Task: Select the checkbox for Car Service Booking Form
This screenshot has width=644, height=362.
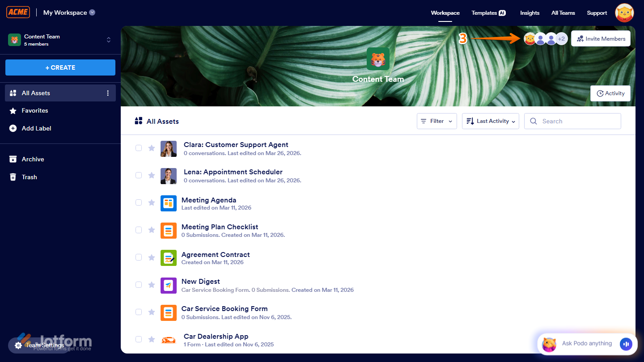Action: pyautogui.click(x=139, y=312)
